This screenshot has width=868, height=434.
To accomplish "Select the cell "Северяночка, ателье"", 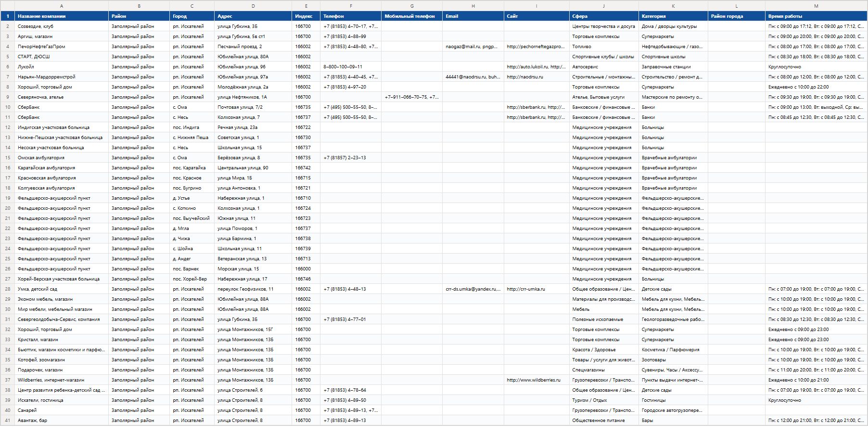I will (x=62, y=97).
